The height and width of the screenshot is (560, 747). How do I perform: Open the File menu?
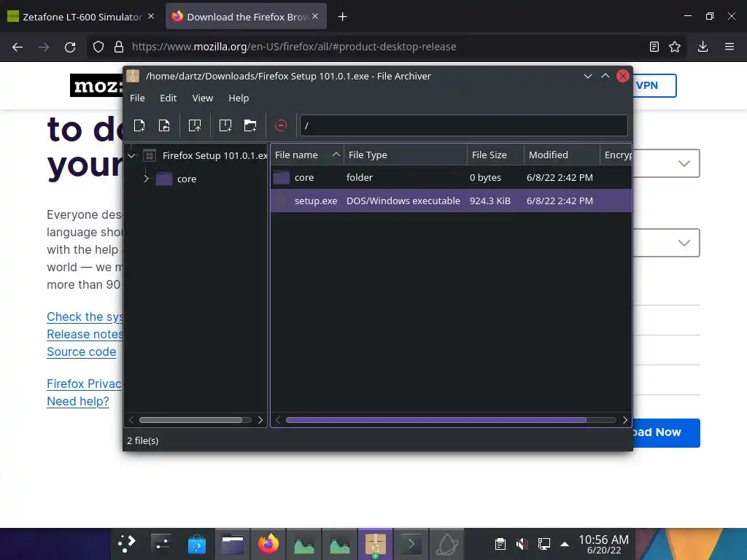(137, 98)
